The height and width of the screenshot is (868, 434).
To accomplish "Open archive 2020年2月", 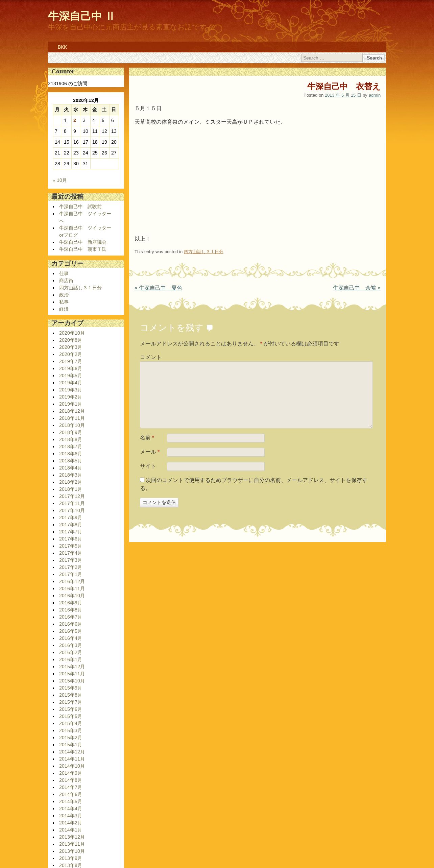I will click(71, 354).
